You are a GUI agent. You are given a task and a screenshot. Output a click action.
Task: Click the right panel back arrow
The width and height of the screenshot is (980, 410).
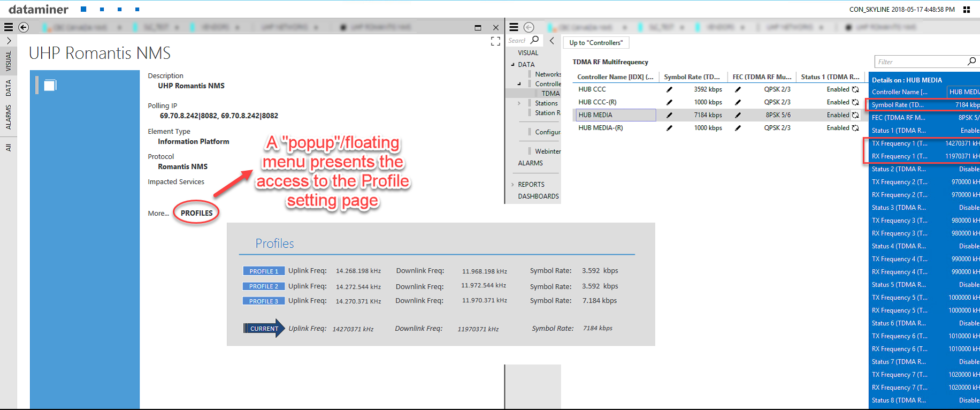[x=529, y=27]
